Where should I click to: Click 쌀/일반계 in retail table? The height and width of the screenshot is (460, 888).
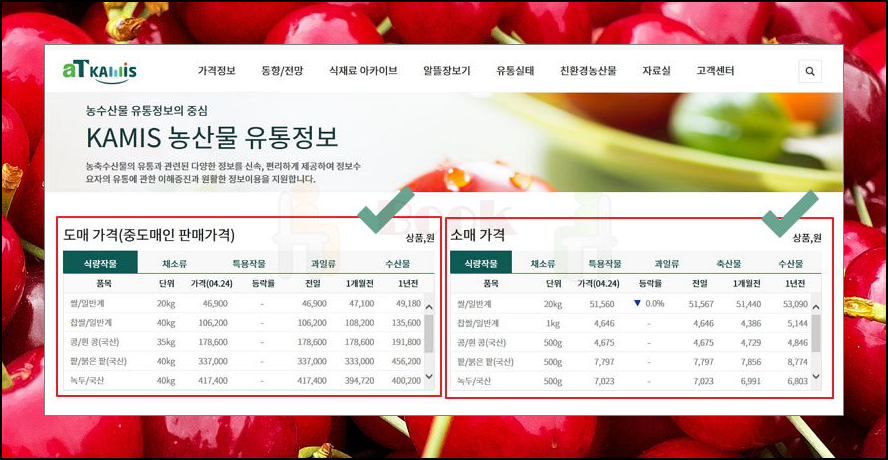tap(475, 304)
